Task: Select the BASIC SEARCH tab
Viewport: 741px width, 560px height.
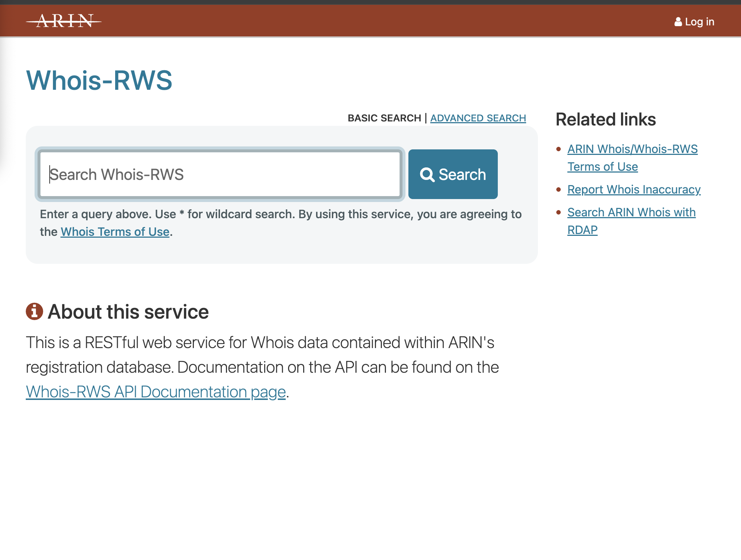Action: click(384, 118)
